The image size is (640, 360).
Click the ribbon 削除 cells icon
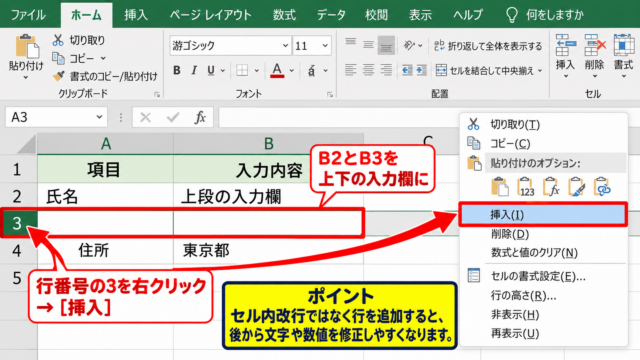tap(594, 45)
